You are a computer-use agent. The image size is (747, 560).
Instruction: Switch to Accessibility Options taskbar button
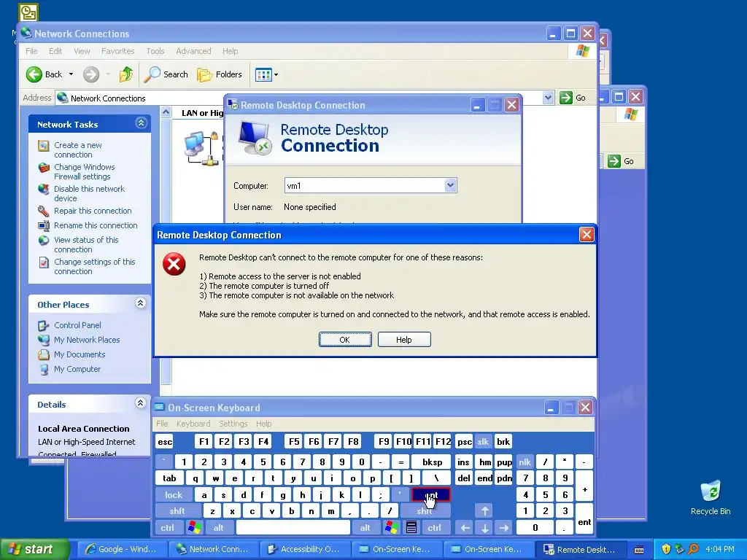[304, 550]
